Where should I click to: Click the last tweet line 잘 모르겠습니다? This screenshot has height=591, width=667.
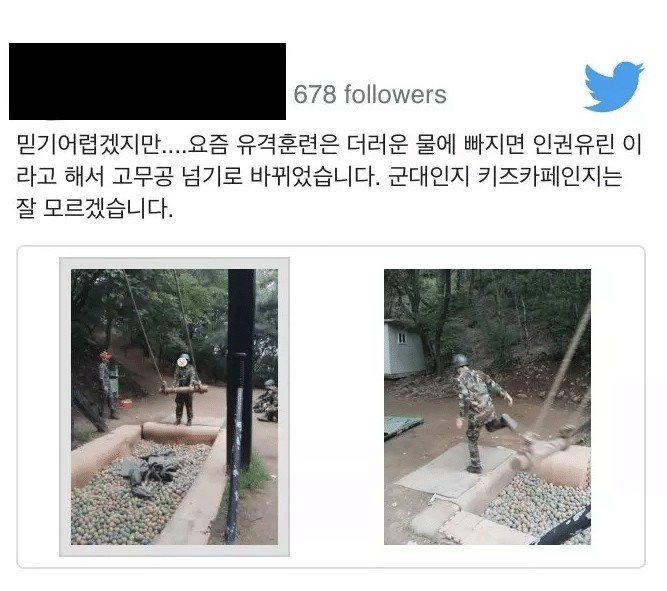tap(94, 208)
